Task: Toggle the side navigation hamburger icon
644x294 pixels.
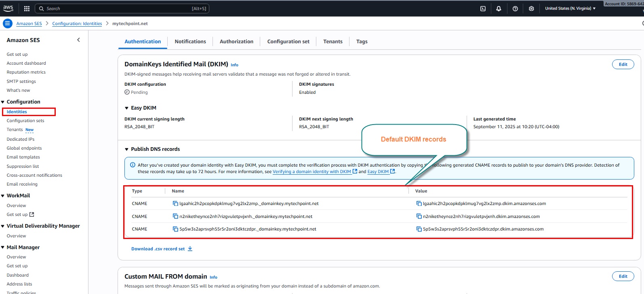Action: point(7,23)
